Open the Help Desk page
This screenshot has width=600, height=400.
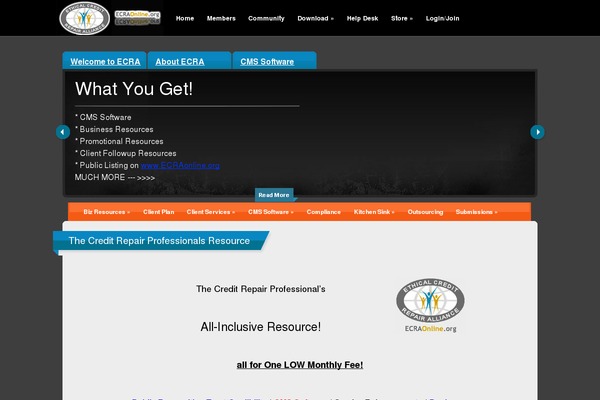pos(362,18)
